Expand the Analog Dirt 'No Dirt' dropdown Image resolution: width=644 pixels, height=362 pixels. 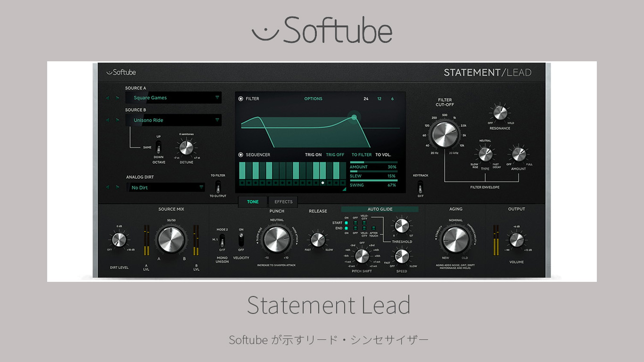165,188
